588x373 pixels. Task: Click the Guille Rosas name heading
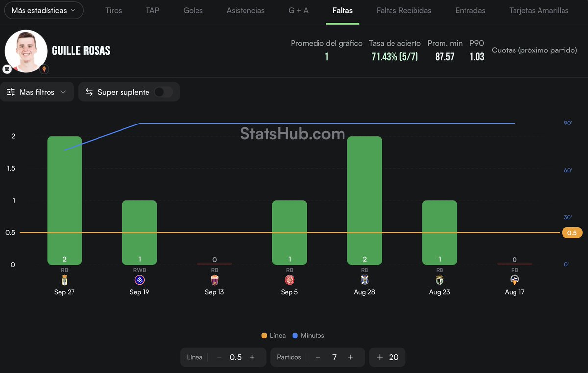pos(81,51)
